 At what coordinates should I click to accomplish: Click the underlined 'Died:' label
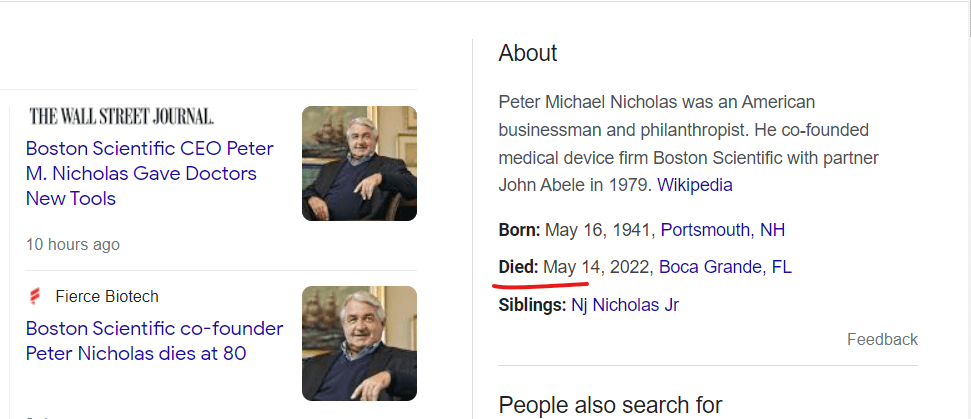518,267
